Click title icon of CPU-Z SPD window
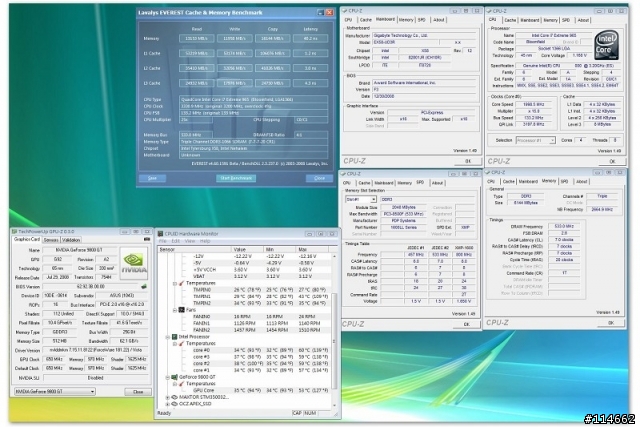Image resolution: width=640 pixels, height=427 pixels. pyautogui.click(x=343, y=173)
